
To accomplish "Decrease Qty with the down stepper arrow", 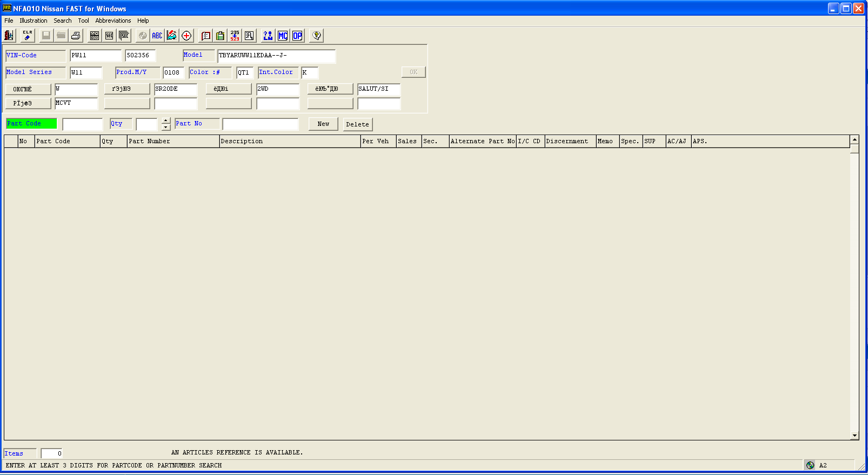I will tap(166, 128).
